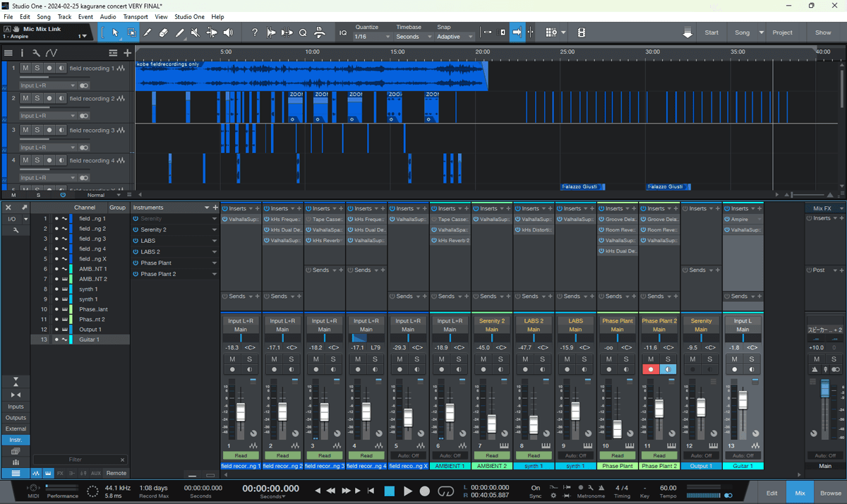The image size is (847, 504).
Task: Open the Snap Adaptive dropdown
Action: pyautogui.click(x=455, y=37)
